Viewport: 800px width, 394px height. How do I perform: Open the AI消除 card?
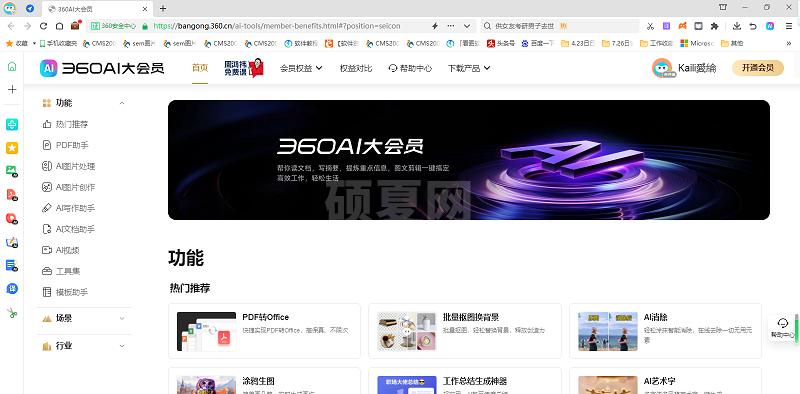tap(665, 331)
